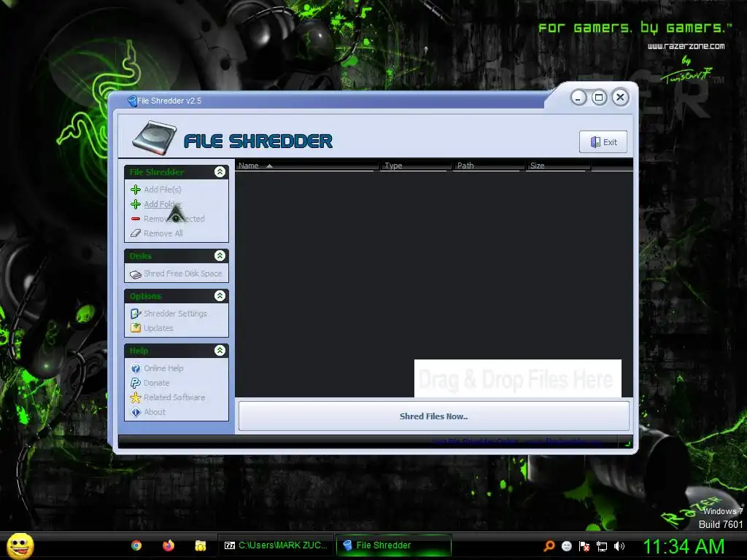Click the Exit button
This screenshot has width=747, height=560.
[x=603, y=142]
